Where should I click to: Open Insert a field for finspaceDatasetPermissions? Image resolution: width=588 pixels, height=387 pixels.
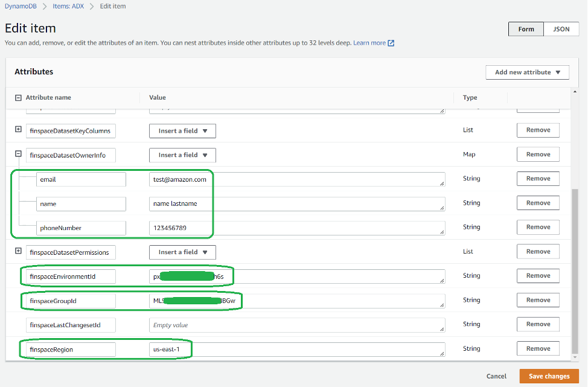182,252
